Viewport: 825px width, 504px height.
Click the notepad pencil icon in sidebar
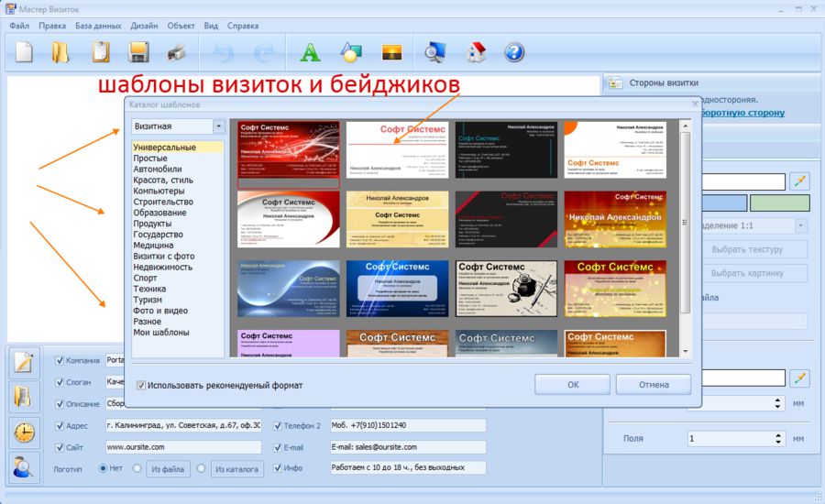pyautogui.click(x=24, y=362)
